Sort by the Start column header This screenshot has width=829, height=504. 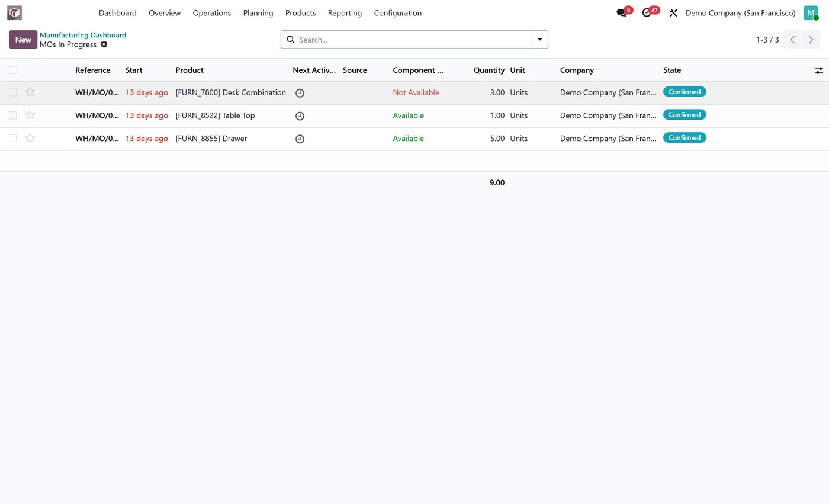134,70
